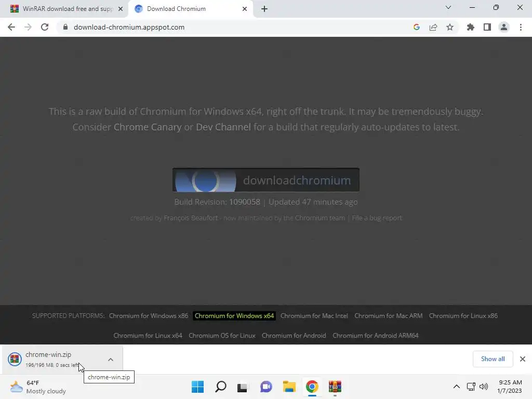Image resolution: width=532 pixels, height=399 pixels.
Task: Choose Chromium for Android ARM64
Action: pyautogui.click(x=376, y=336)
